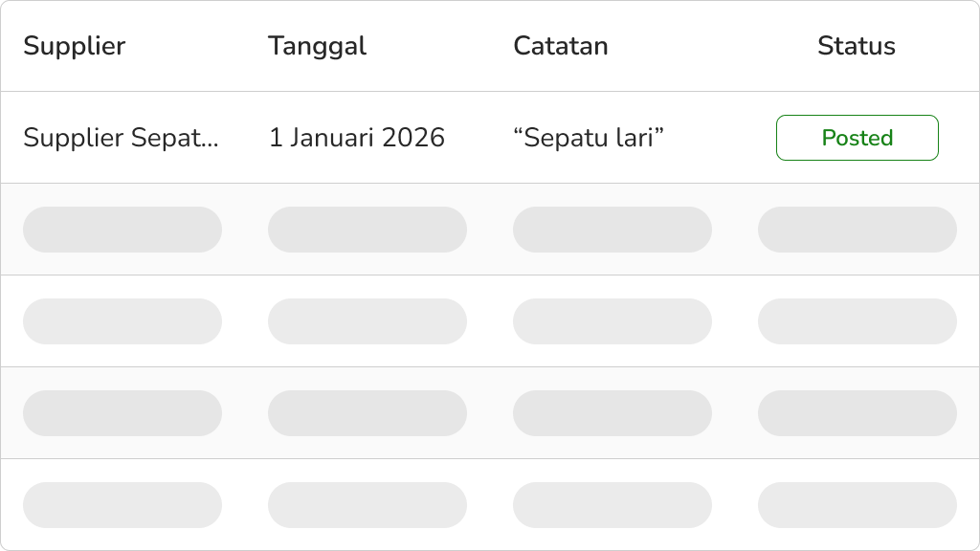The height and width of the screenshot is (551, 980).
Task: Select Status placeholder in third loading row
Action: [x=857, y=413]
